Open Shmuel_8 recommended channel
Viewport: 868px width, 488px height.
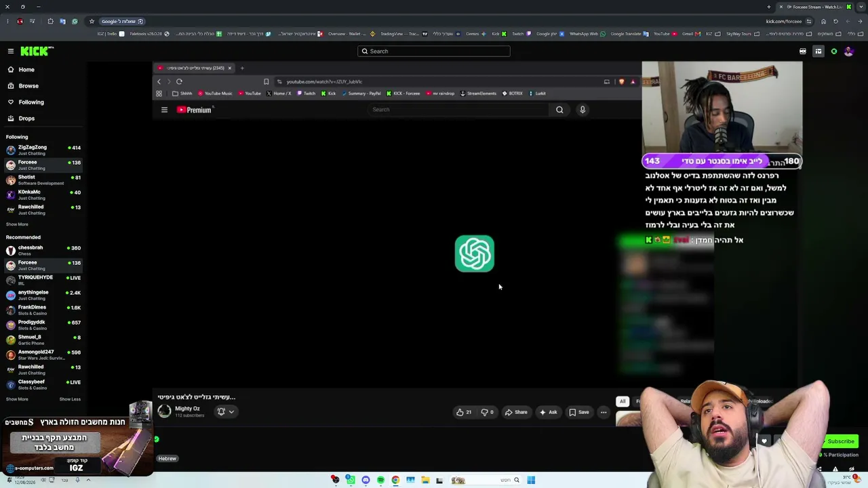(43, 340)
